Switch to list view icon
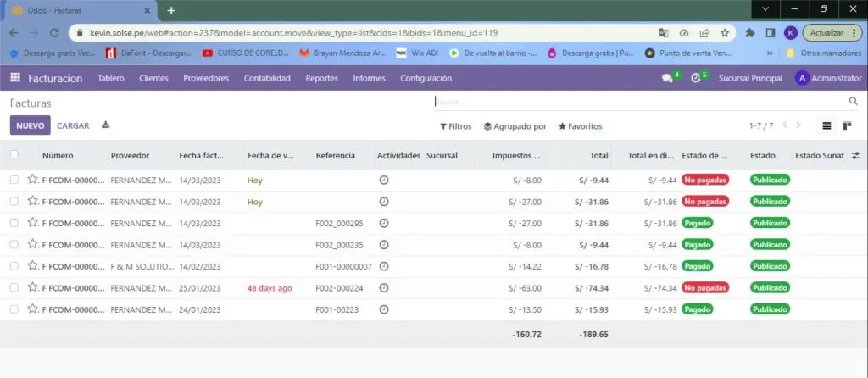 [x=826, y=126]
